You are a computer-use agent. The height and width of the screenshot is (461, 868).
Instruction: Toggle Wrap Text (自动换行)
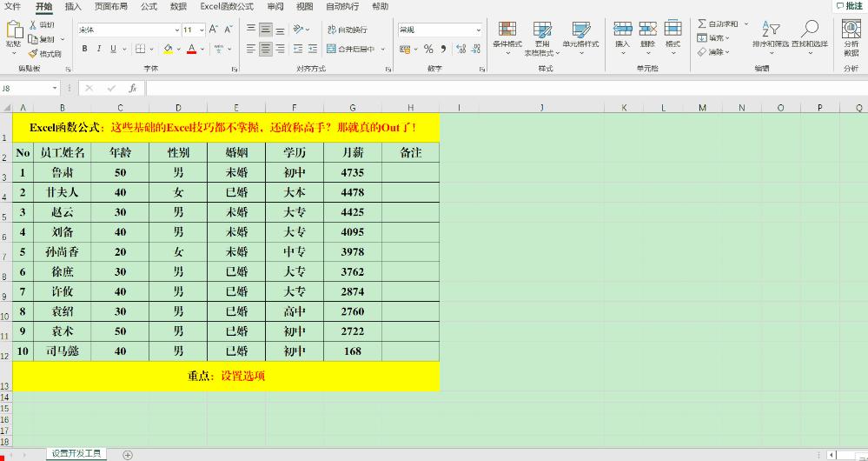point(348,30)
